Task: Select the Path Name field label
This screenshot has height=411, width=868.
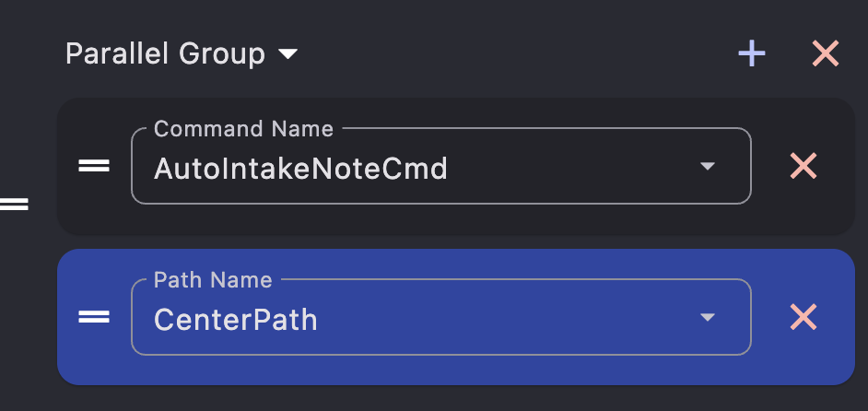Action: click(x=213, y=280)
